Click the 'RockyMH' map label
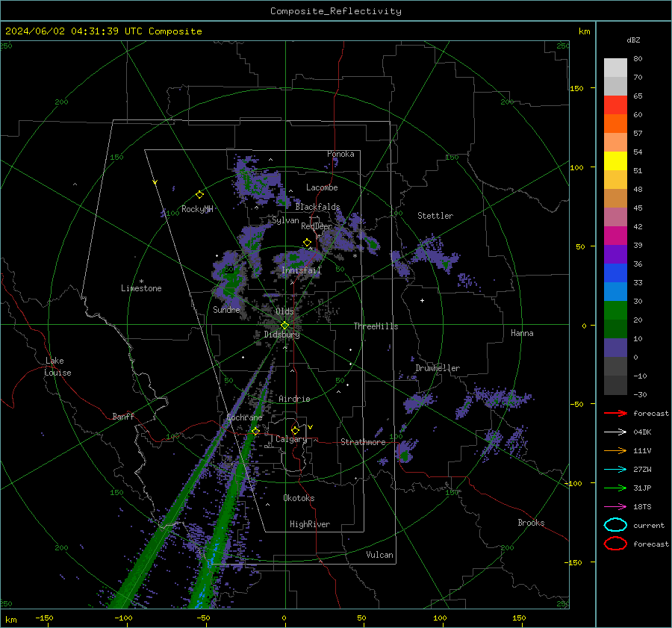 pos(197,209)
